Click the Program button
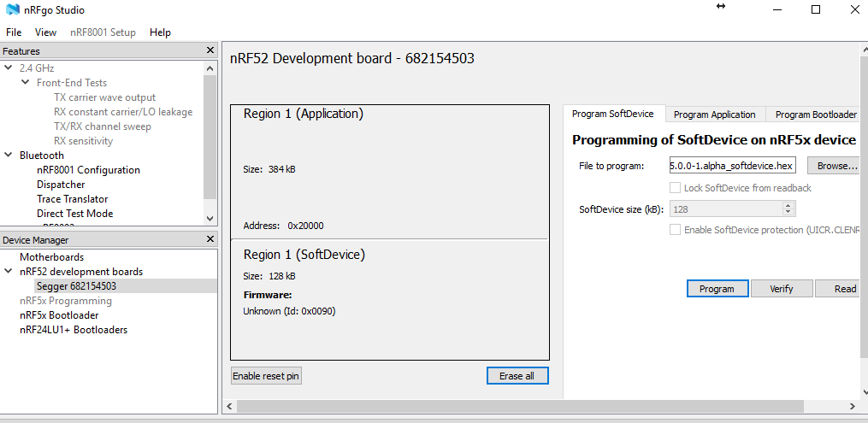This screenshot has height=423, width=868. 717,289
